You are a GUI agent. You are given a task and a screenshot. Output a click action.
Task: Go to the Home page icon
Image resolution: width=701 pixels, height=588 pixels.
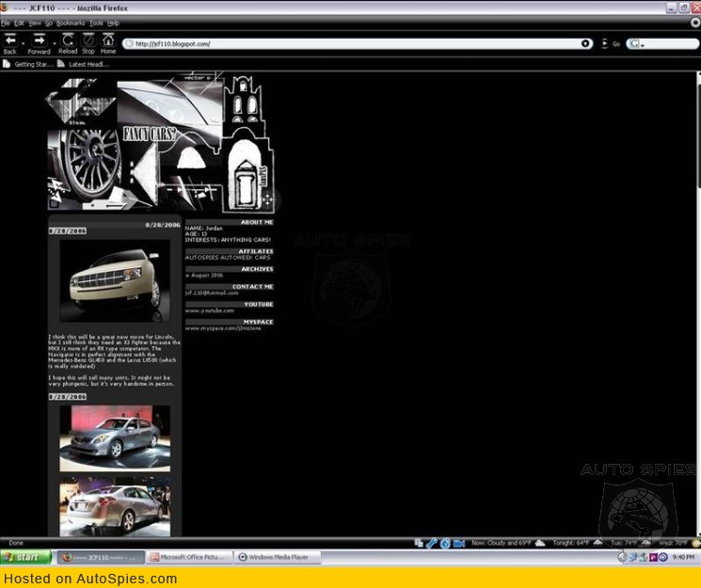108,40
